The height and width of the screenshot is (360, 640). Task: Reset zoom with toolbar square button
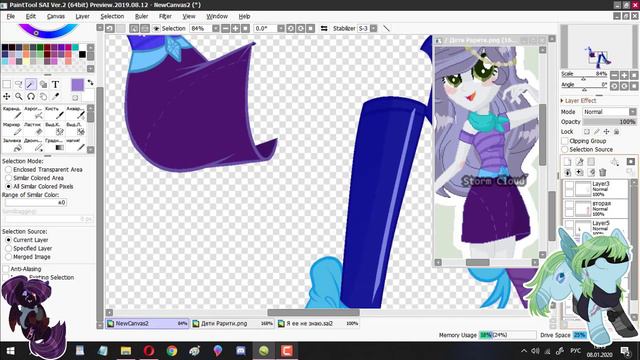tap(245, 29)
